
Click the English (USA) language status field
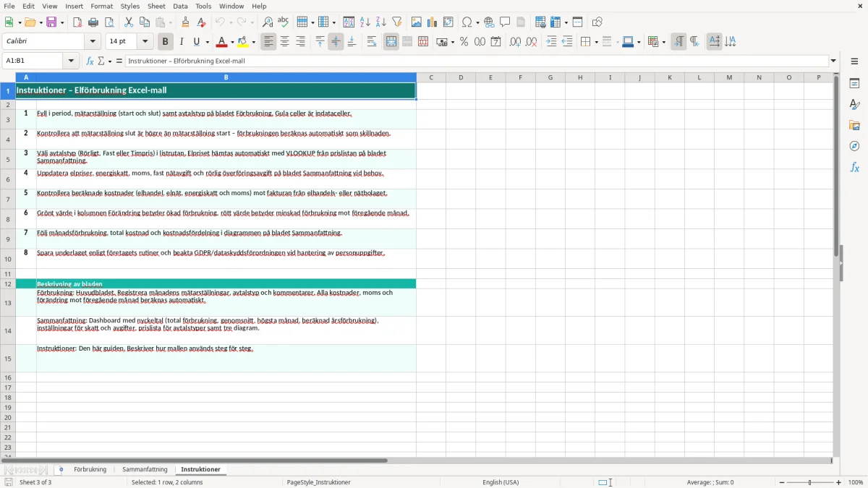501,482
